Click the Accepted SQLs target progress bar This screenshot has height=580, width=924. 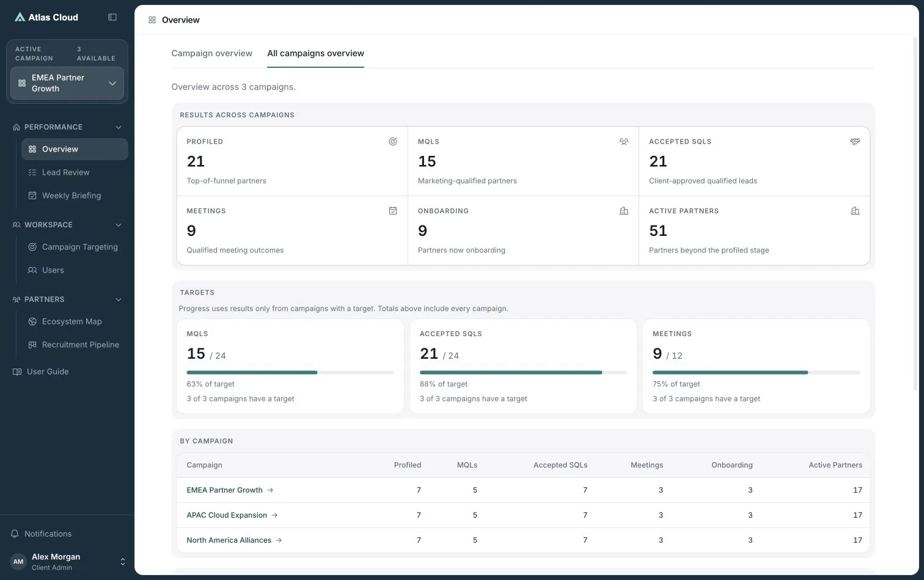[x=523, y=372]
